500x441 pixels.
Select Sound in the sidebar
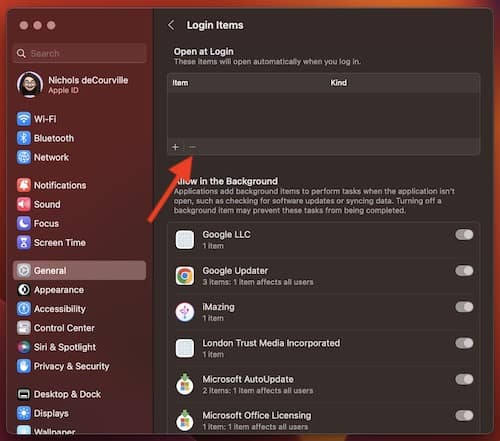[x=79, y=204]
